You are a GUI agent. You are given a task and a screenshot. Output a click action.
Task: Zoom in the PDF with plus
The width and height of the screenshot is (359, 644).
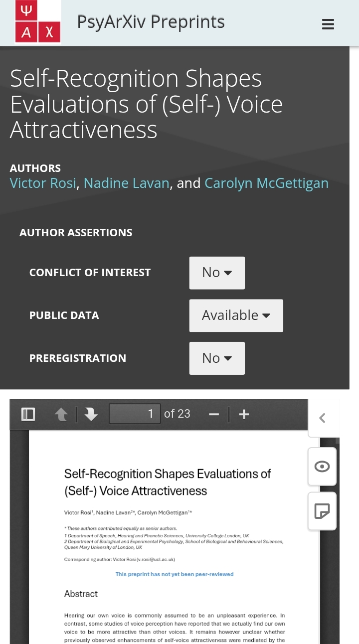[244, 414]
